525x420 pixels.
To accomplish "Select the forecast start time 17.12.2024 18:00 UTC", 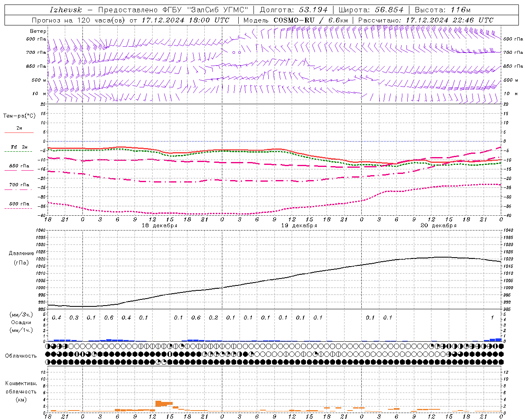I will 185,20.
